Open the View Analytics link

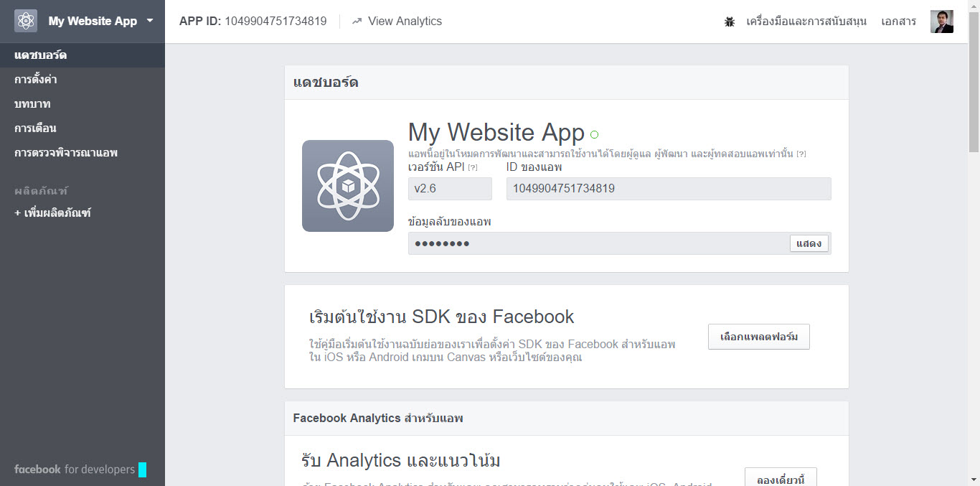[x=405, y=22]
